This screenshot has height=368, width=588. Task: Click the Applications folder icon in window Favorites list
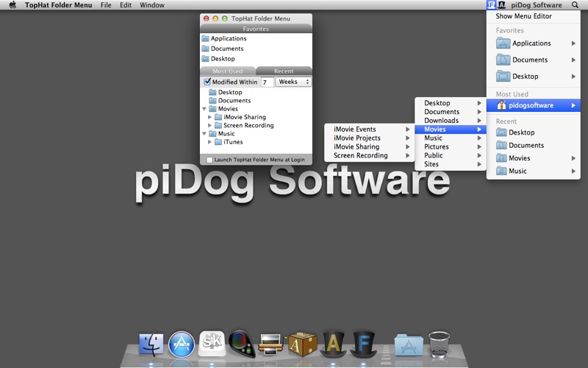point(206,38)
